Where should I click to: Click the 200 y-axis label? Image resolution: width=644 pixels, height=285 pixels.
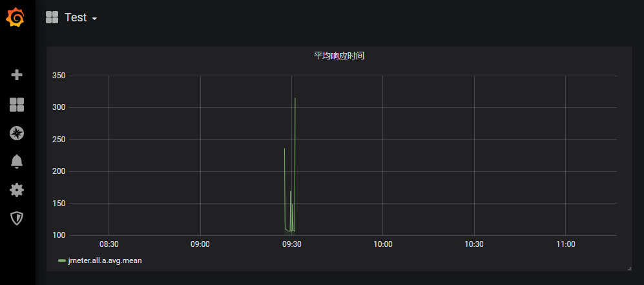click(x=59, y=171)
